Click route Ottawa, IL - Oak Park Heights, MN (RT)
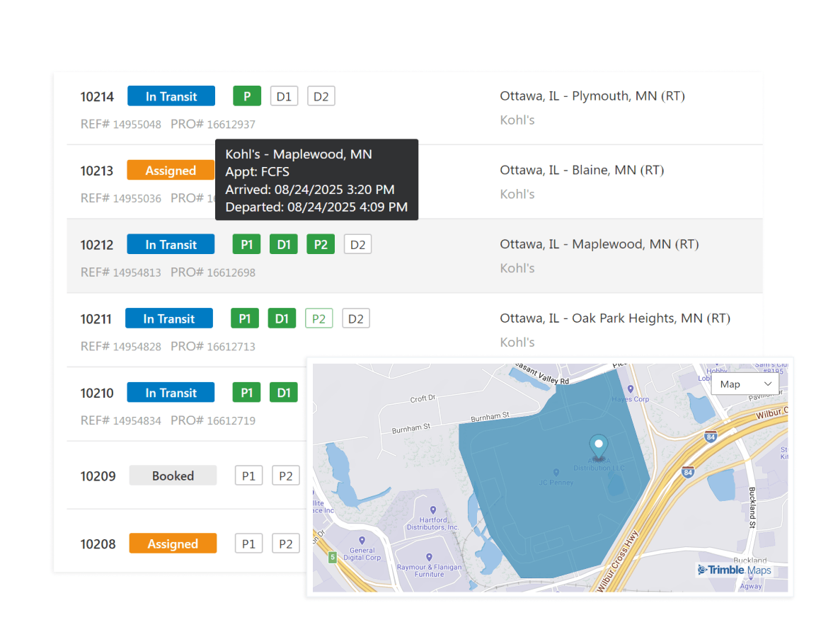Image resolution: width=821 pixels, height=644 pixels. click(x=615, y=318)
